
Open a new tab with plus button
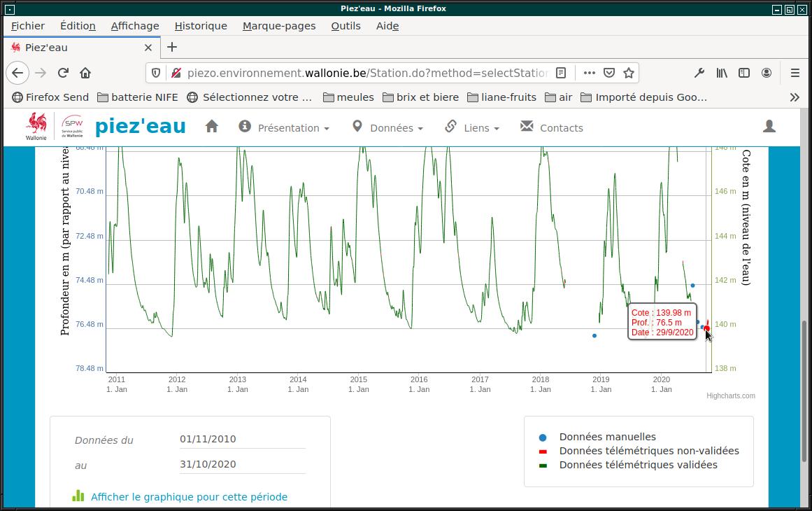172,47
